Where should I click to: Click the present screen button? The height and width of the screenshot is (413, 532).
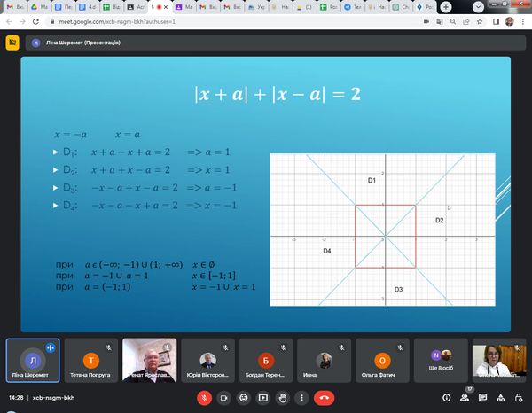point(263,398)
